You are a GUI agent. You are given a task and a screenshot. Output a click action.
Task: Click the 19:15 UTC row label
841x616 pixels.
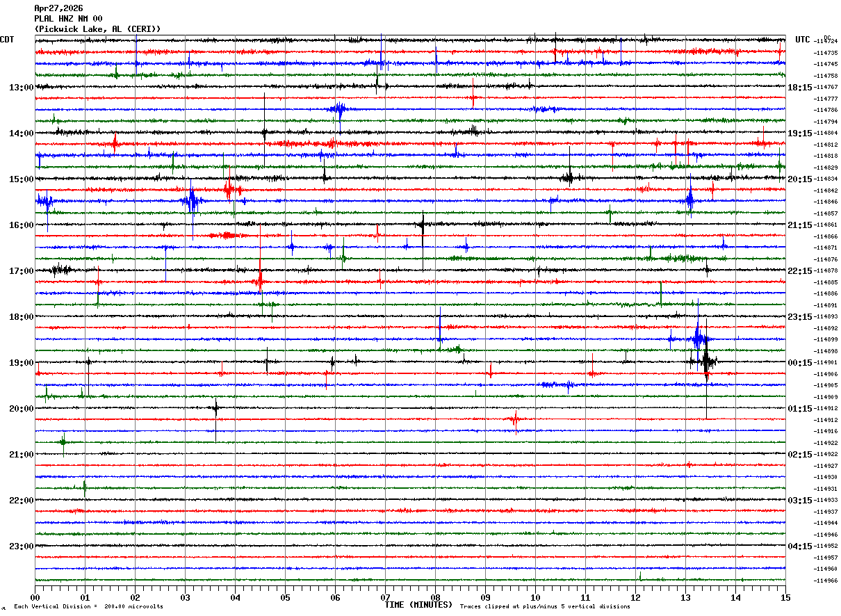[799, 133]
